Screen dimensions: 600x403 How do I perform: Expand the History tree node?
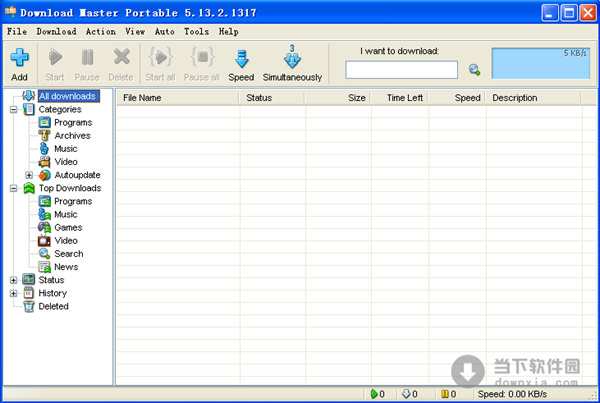13,293
